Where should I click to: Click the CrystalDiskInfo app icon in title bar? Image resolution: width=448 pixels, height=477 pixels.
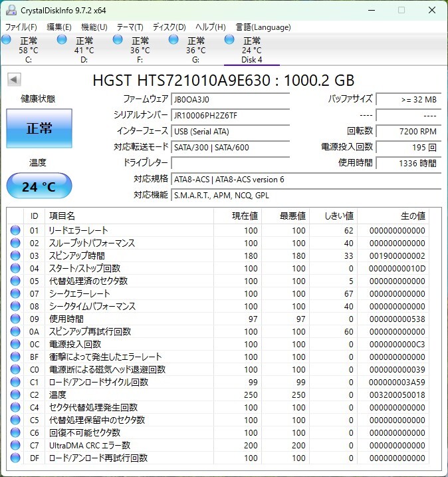pos(11,10)
